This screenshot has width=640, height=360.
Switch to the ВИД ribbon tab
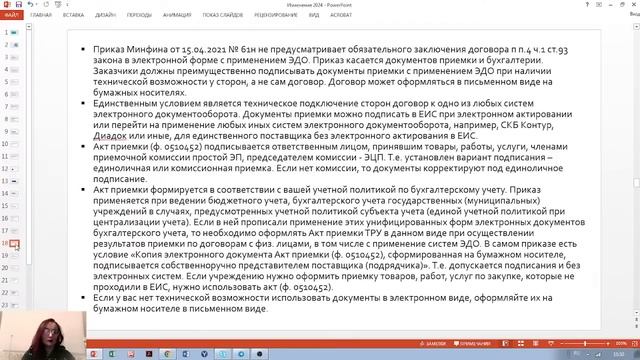tap(314, 15)
